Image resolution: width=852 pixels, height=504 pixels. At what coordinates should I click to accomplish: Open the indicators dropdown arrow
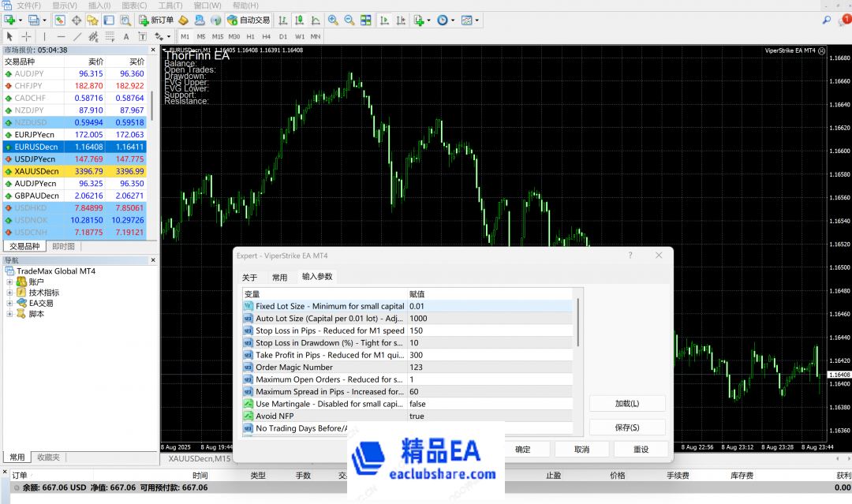(428, 20)
